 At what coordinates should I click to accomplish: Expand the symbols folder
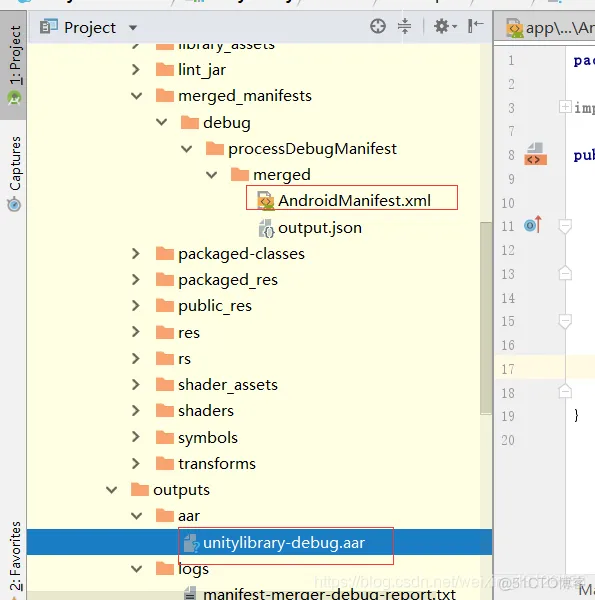click(x=135, y=437)
